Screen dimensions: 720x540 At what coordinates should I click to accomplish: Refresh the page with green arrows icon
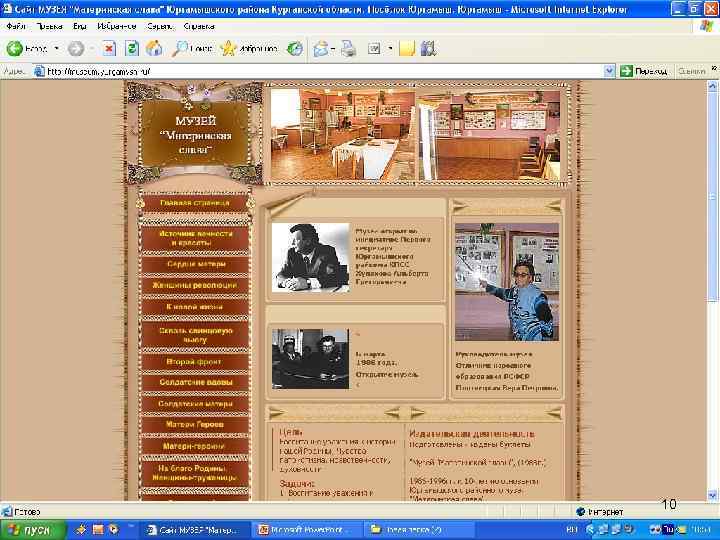click(132, 49)
